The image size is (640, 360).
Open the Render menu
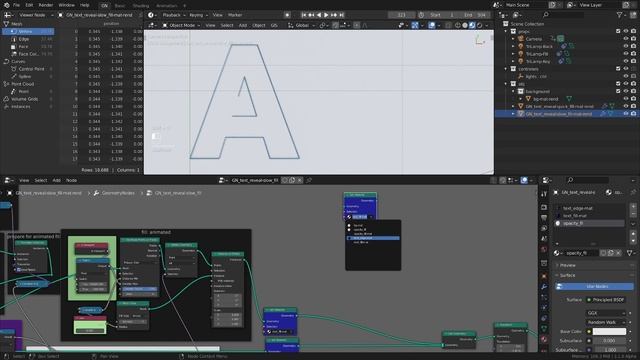(46, 5)
